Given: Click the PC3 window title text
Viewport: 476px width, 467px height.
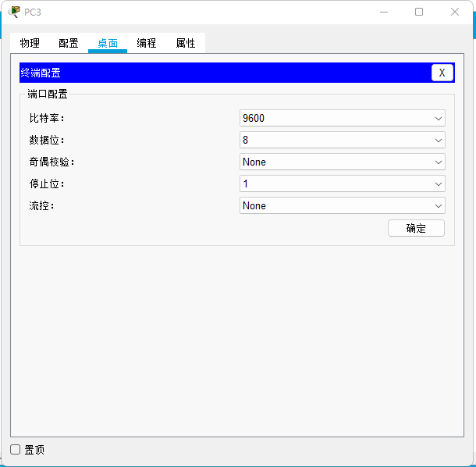Looking at the screenshot, I should 33,12.
